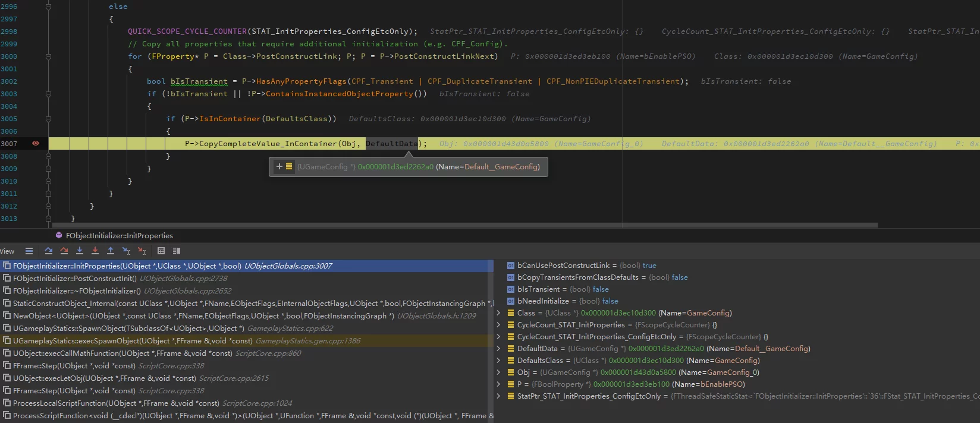Click the Force Run to Cursor icon
This screenshot has height=423, width=980.
142,251
